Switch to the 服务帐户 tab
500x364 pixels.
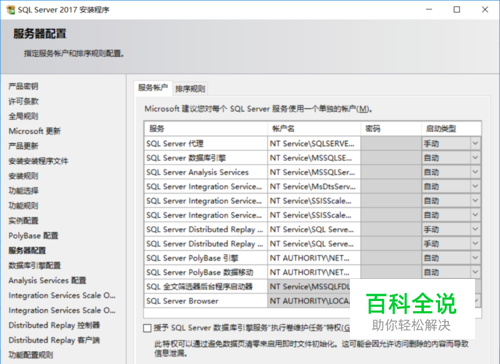click(x=153, y=88)
